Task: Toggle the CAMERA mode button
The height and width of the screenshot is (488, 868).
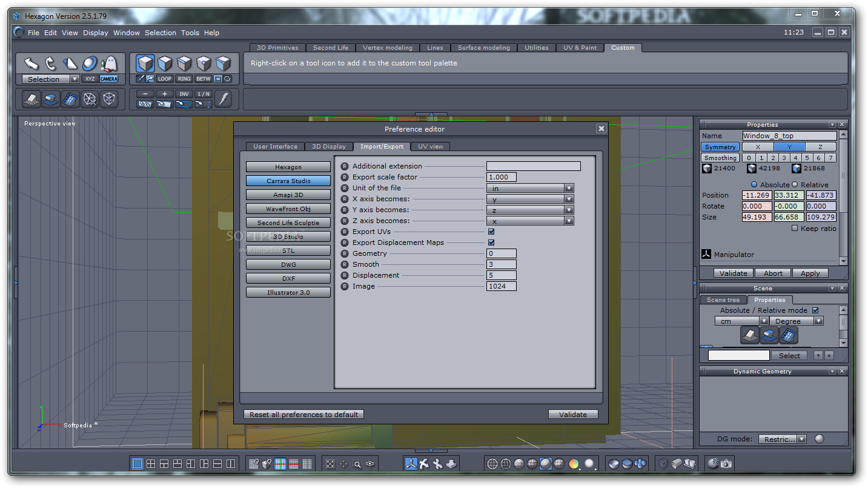Action: 109,79
